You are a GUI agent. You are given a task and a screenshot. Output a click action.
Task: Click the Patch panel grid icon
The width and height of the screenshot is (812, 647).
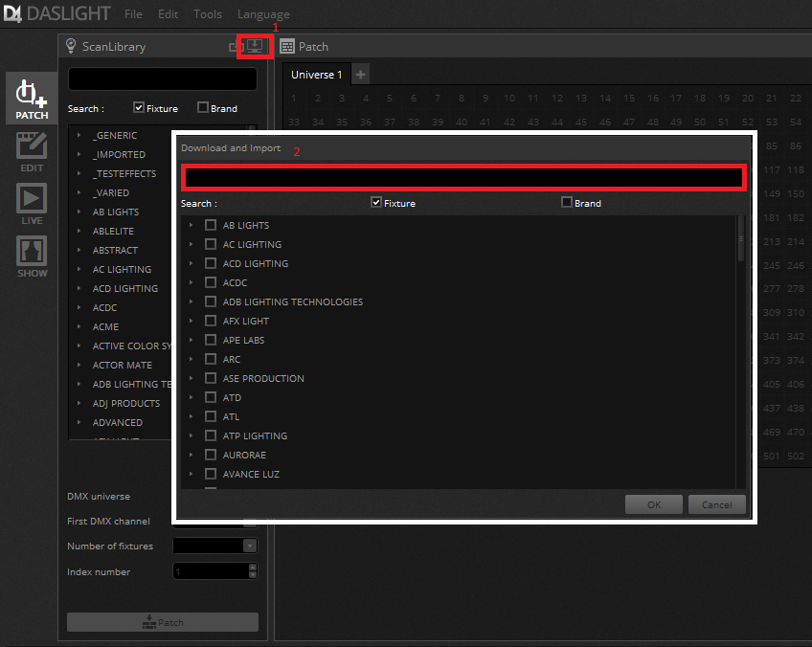point(287,47)
